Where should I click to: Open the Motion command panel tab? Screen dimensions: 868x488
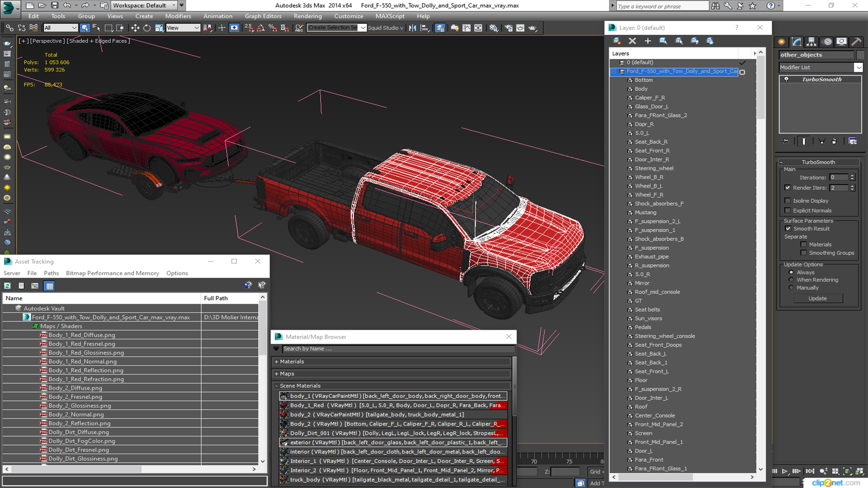(827, 42)
